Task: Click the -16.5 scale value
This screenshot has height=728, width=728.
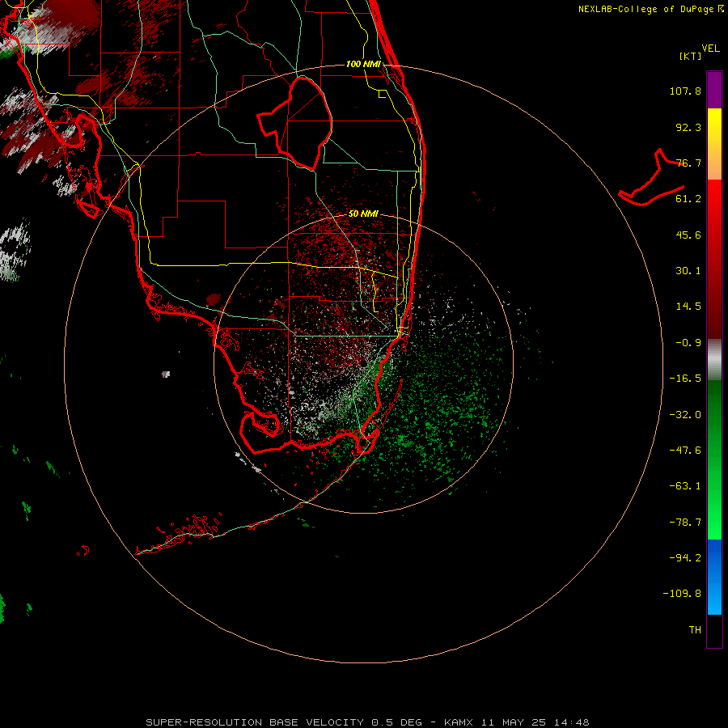Action: (x=685, y=379)
